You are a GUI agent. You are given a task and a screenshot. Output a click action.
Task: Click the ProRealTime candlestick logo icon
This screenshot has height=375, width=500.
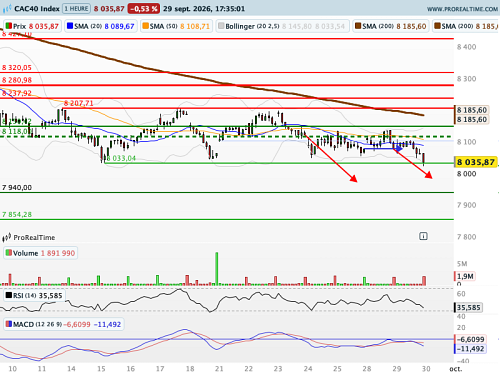coord(7,237)
